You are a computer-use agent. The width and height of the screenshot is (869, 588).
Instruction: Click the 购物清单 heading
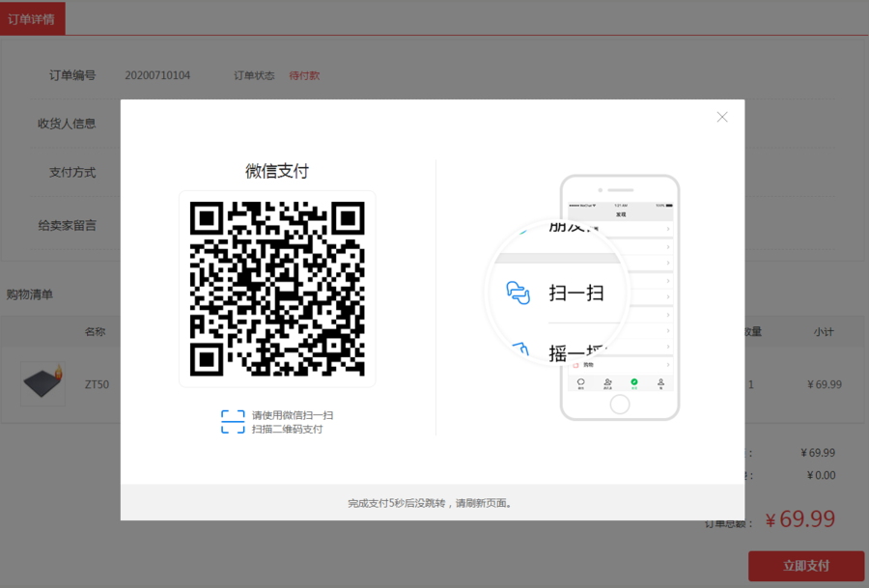[29, 294]
